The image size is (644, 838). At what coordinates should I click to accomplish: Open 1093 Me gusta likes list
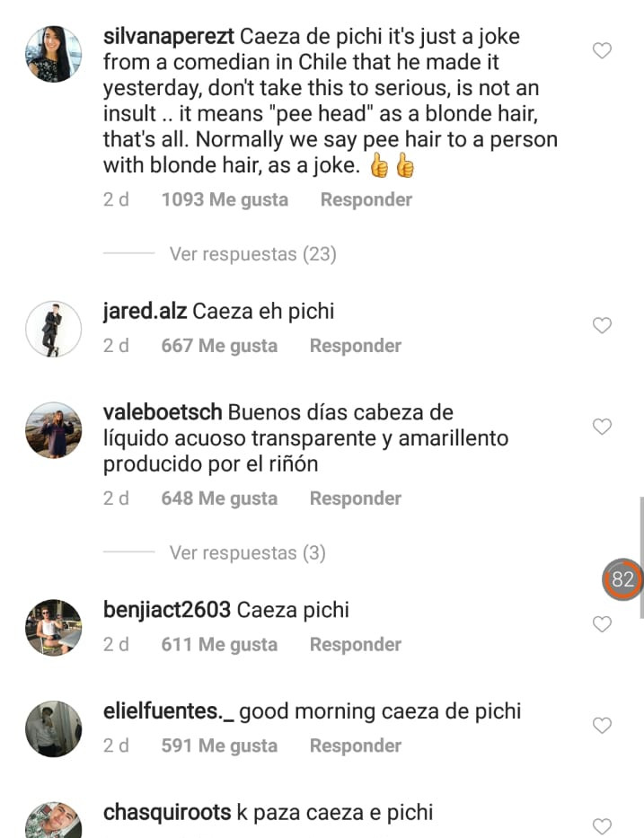click(x=225, y=199)
